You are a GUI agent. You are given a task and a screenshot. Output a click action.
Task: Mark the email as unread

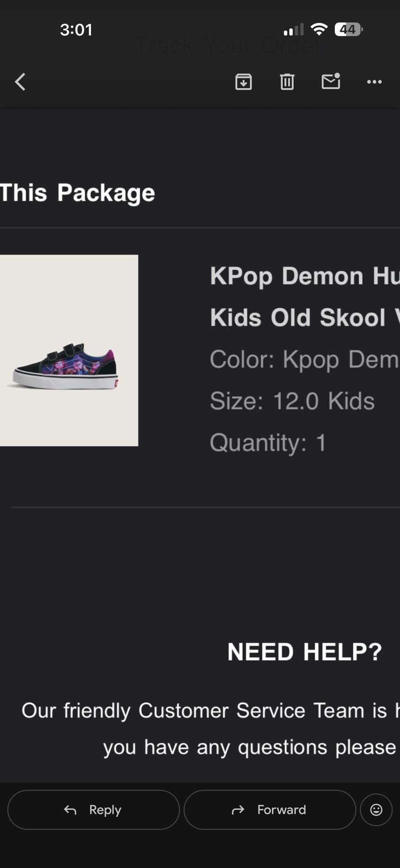click(331, 82)
